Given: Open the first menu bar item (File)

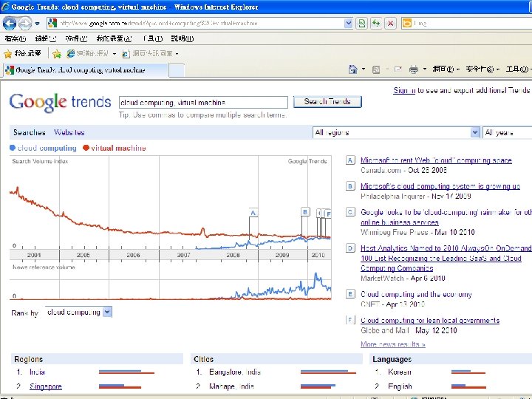Looking at the screenshot, I should pyautogui.click(x=16, y=38).
